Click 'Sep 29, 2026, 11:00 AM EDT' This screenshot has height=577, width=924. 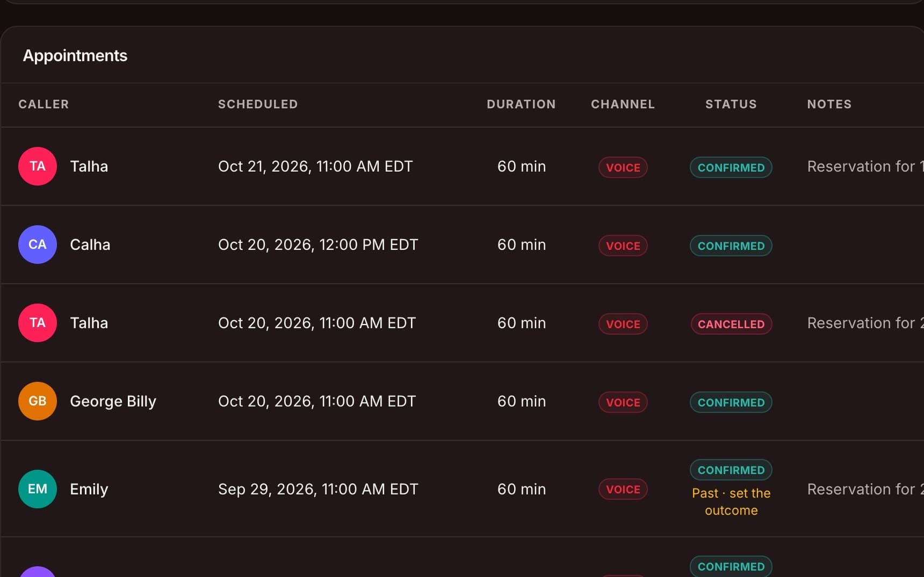[x=318, y=489]
